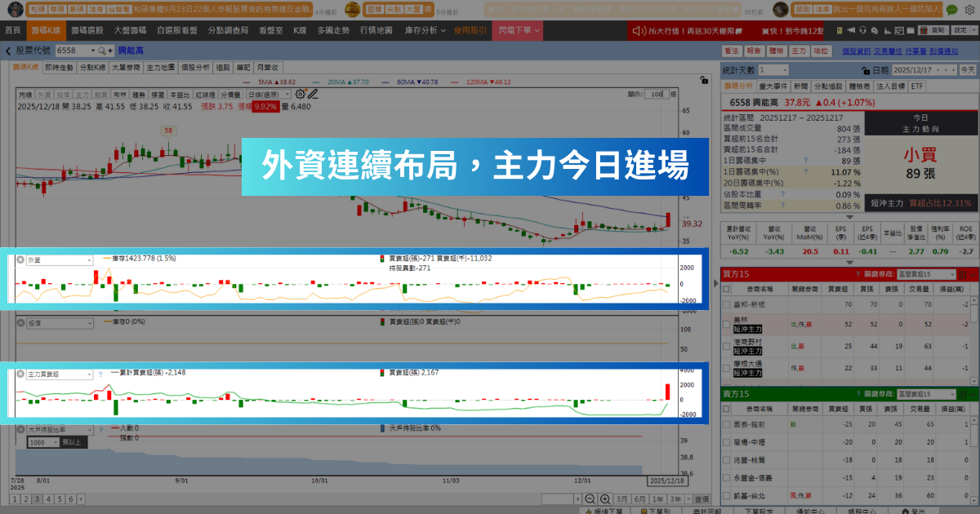This screenshot has width=980, height=514.
Task: Open the chart settings gear icon
Action: 301,95
